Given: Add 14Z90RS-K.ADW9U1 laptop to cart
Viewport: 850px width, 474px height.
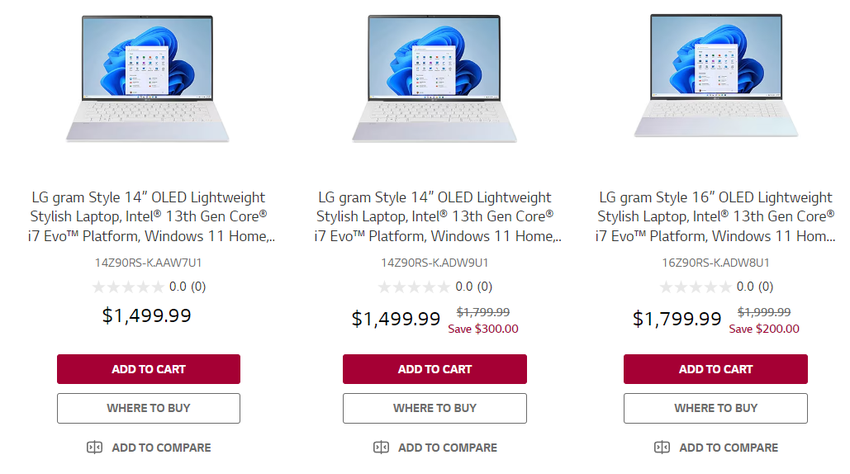Looking at the screenshot, I should coord(434,369).
